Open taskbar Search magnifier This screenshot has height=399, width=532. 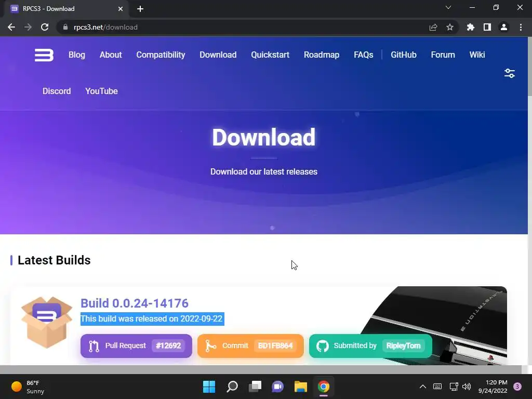tap(232, 387)
